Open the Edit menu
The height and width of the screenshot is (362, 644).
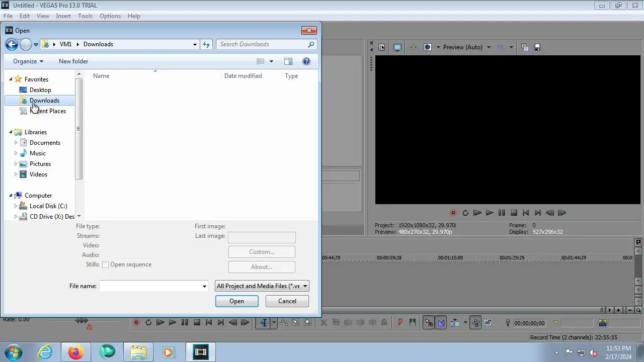[25, 16]
